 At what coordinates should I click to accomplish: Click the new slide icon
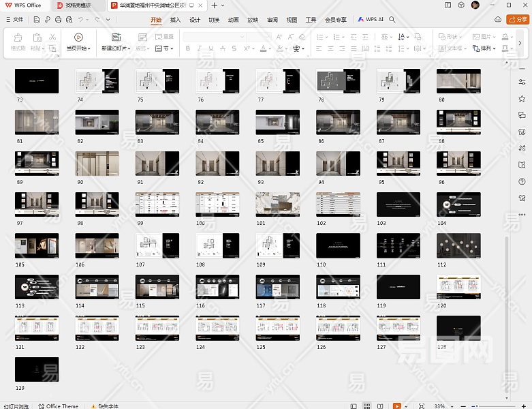coord(115,37)
